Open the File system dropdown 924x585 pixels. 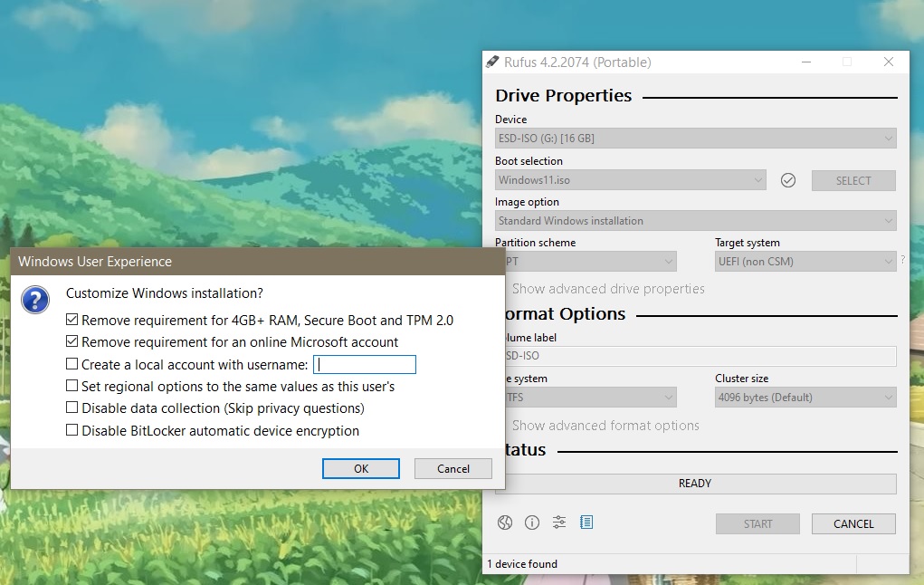coord(590,398)
